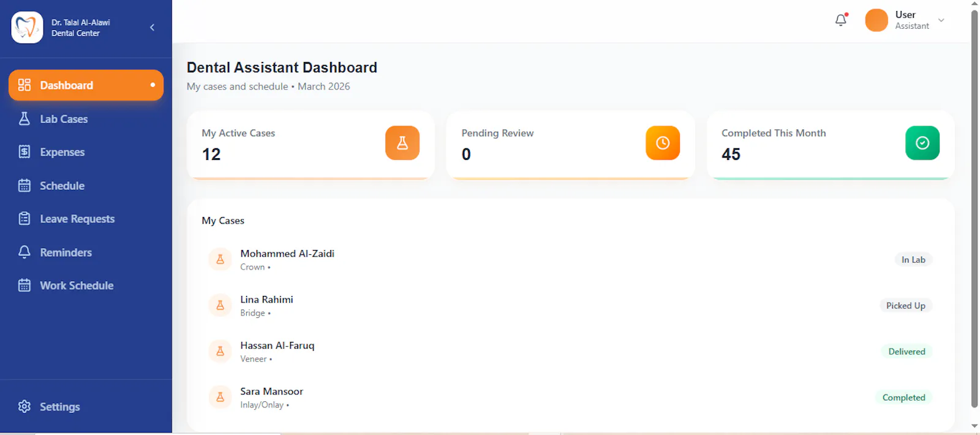Click the orange user avatar
Screen dimensions: 980x435
click(x=876, y=20)
